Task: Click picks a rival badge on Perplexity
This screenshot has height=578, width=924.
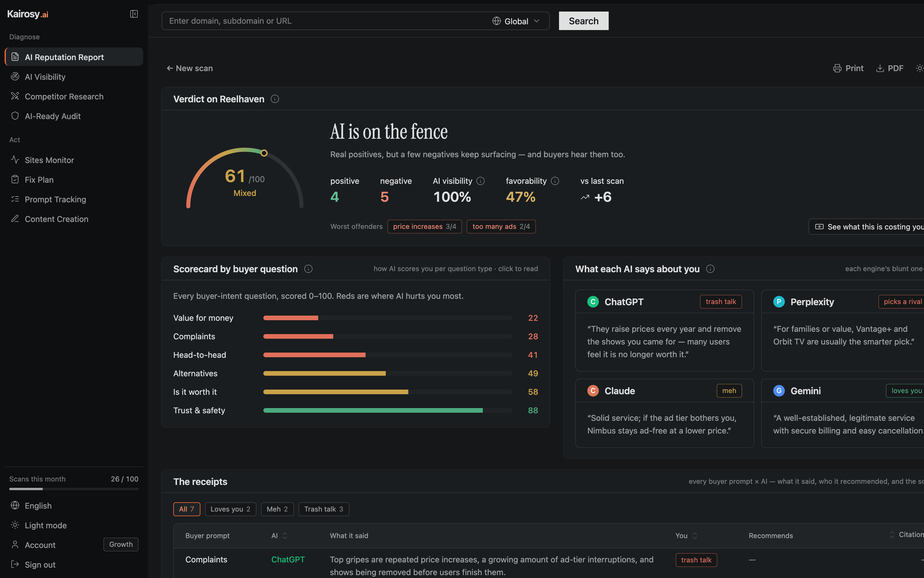Action: tap(902, 302)
